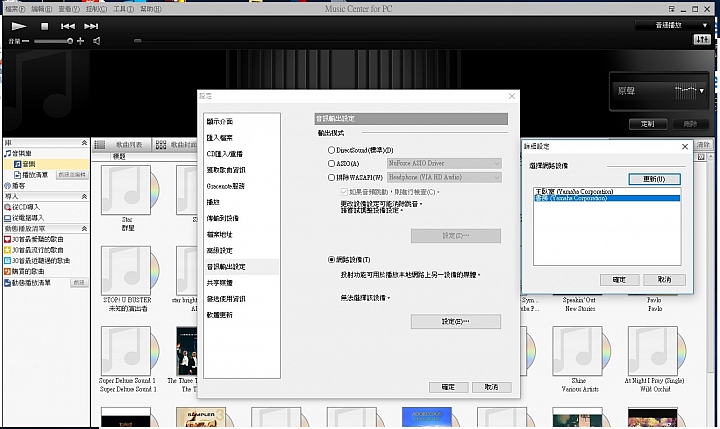Raise volume with the plus icon
Image resolution: width=720 pixels, height=429 pixels.
pos(80,41)
